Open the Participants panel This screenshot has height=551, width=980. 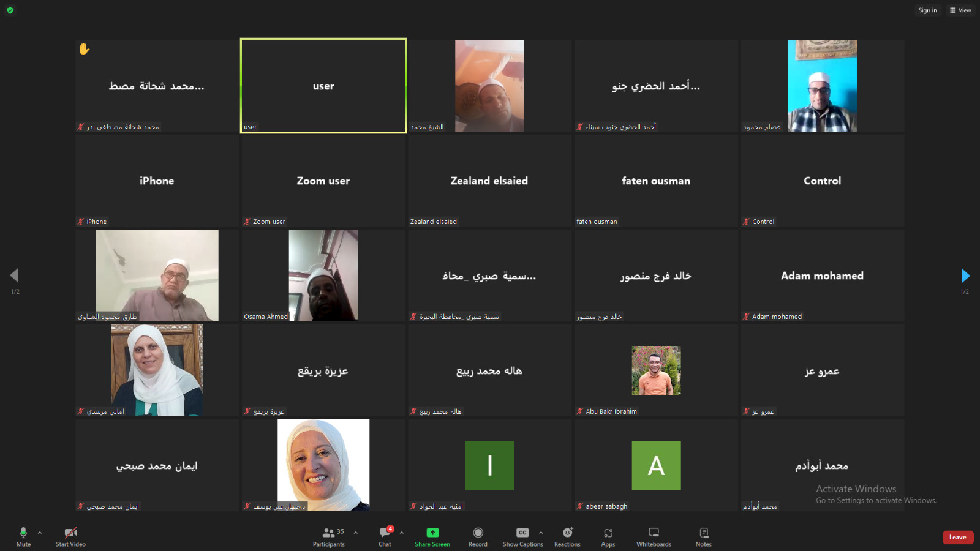click(329, 536)
